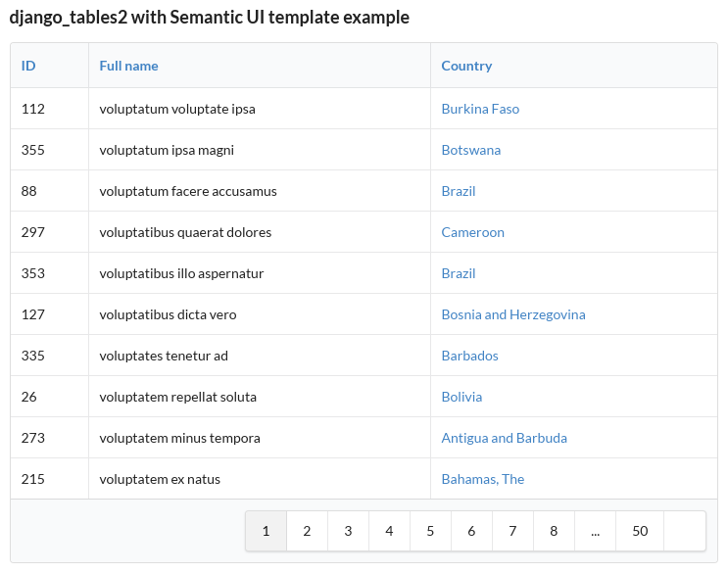This screenshot has height=573, width=728.
Task: Sort table by Country column header
Action: pyautogui.click(x=466, y=66)
